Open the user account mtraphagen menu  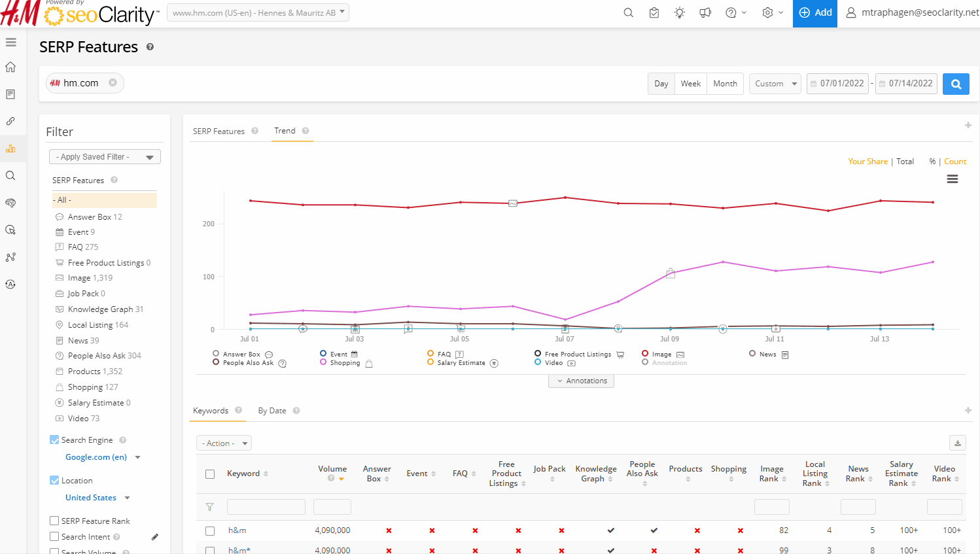tap(913, 12)
